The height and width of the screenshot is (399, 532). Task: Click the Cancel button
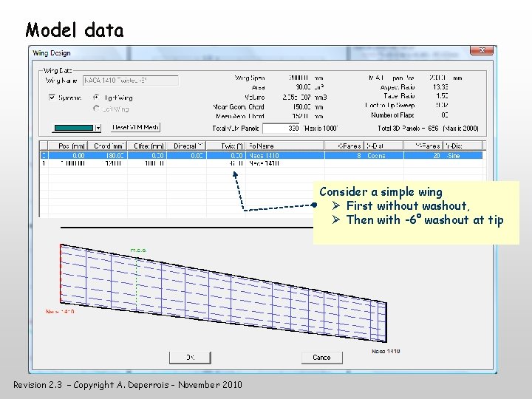321,358
